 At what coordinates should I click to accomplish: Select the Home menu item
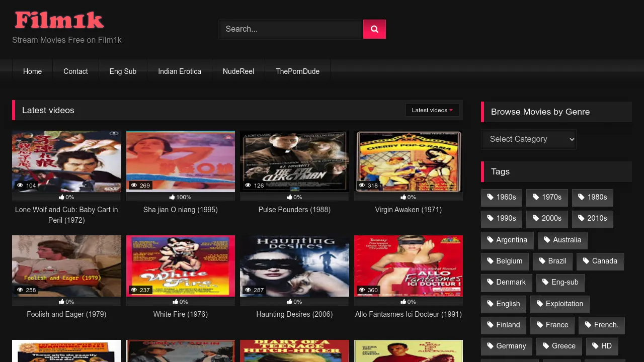pyautogui.click(x=32, y=71)
